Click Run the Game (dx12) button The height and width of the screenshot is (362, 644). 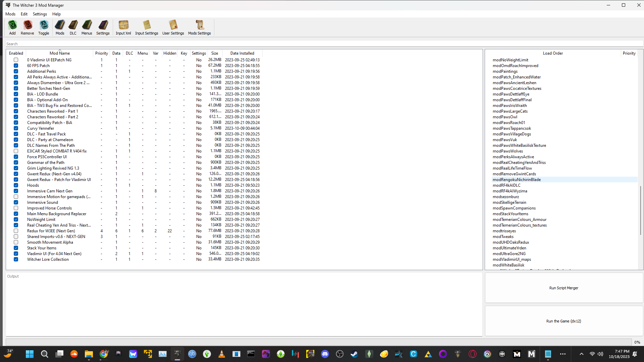[564, 321]
